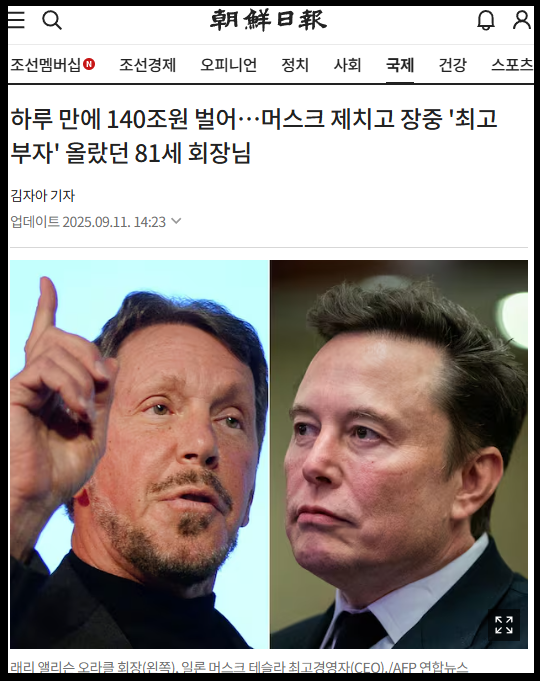This screenshot has height=681, width=540.
Task: Open the notifications bell icon
Action: pos(486,20)
